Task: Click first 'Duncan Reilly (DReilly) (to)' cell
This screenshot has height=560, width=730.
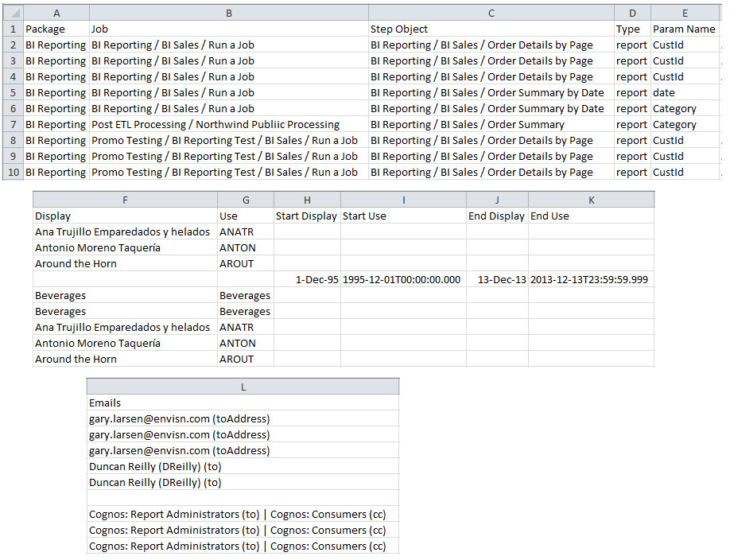Action: click(243, 466)
